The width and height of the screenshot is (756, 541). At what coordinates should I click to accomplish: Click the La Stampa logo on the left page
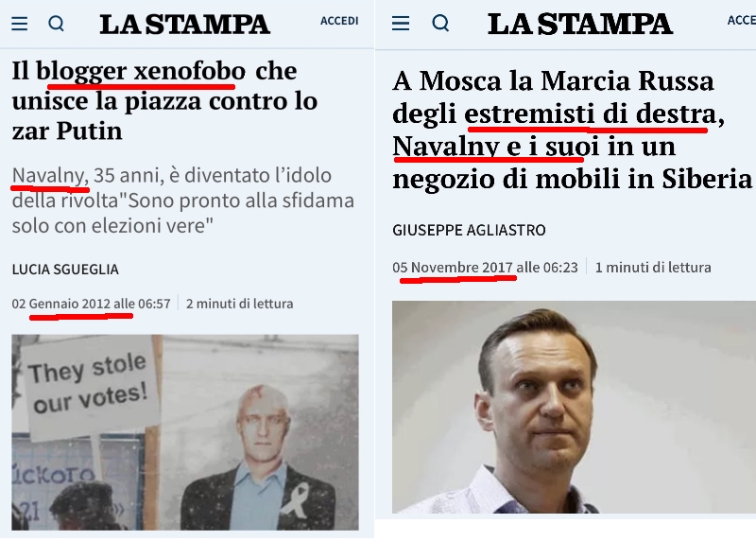point(184,25)
